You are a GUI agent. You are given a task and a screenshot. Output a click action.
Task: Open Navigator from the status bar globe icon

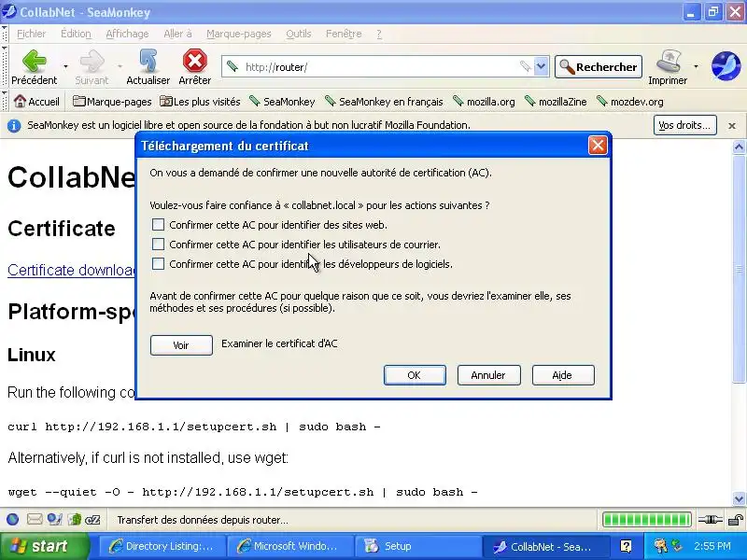(x=12, y=519)
